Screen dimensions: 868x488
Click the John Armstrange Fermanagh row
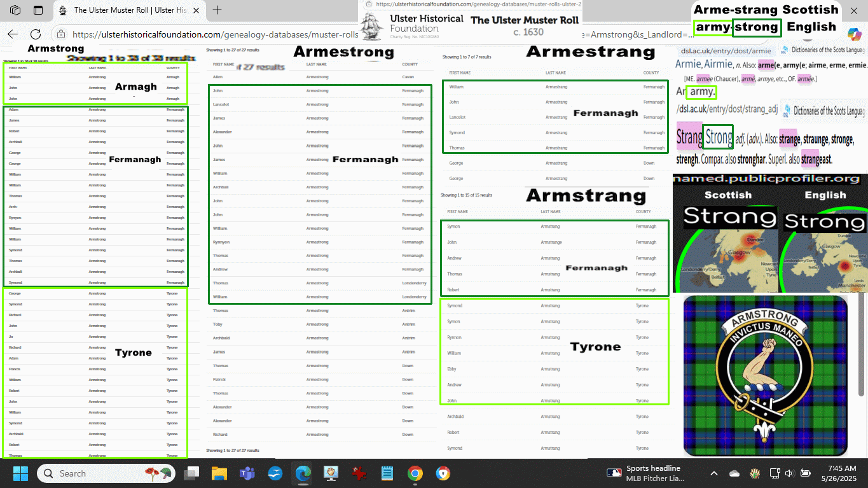(555, 242)
